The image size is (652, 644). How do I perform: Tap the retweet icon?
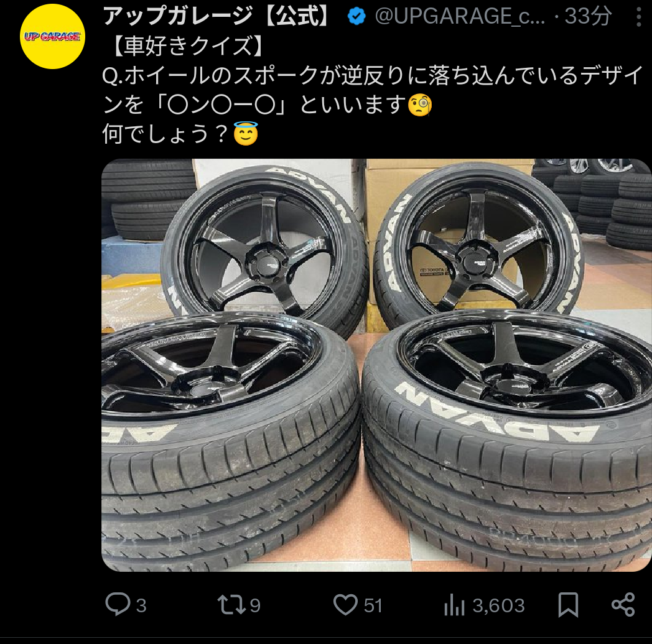pos(231,605)
